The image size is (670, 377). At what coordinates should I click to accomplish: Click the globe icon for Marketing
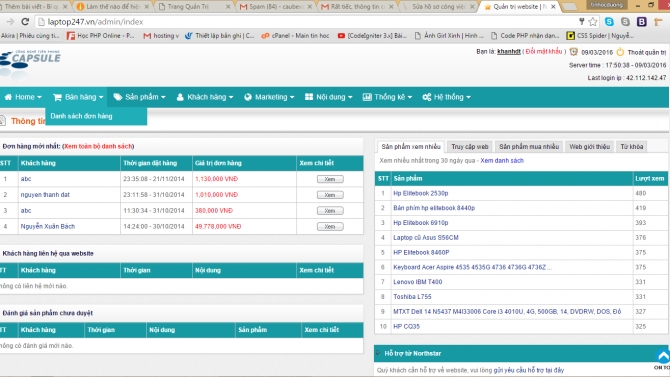[248, 97]
